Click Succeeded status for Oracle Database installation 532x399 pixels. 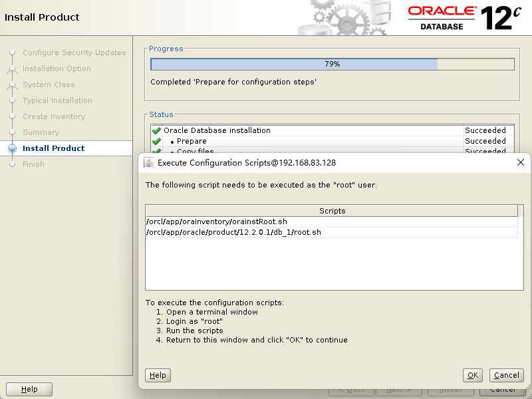[485, 130]
